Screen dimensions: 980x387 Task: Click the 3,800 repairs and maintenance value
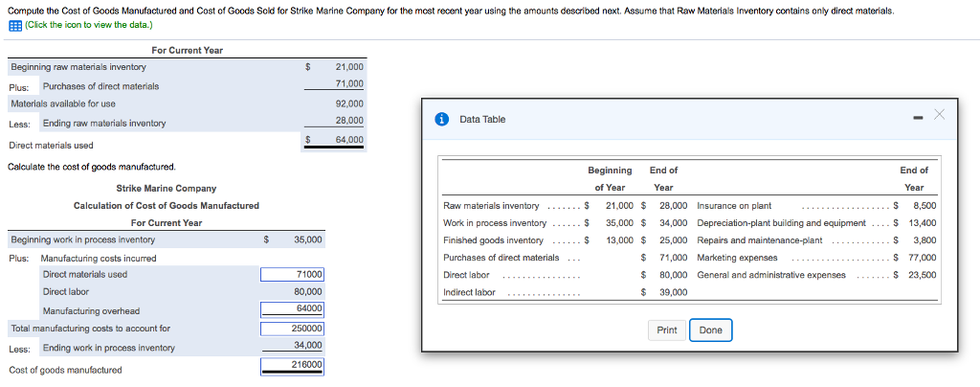[925, 240]
